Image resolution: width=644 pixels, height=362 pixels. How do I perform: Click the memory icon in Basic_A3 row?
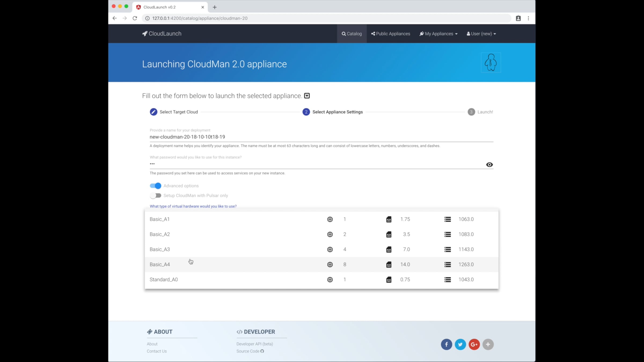tap(389, 249)
